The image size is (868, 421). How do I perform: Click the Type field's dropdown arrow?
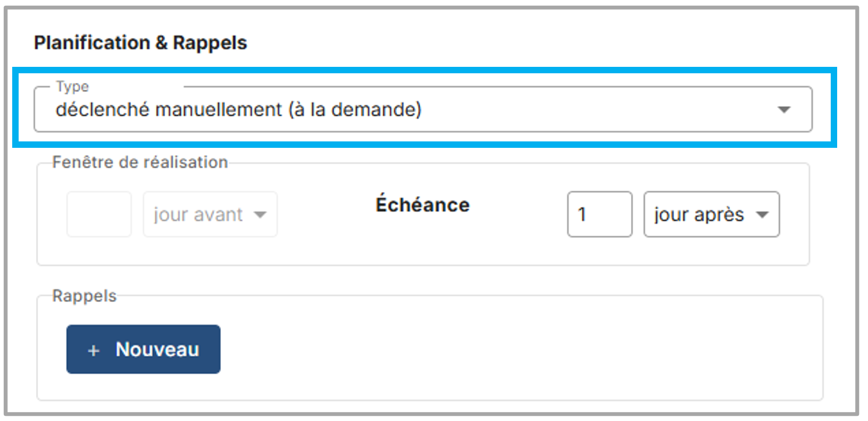783,110
